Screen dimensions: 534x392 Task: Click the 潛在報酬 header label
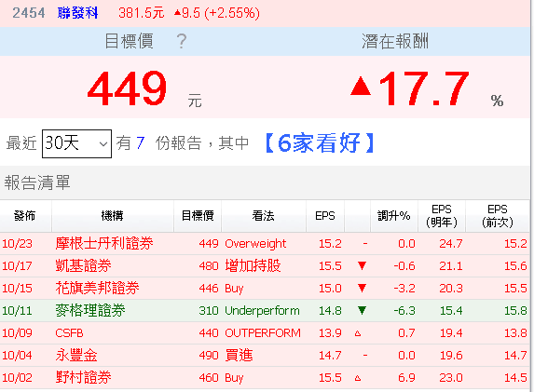[x=395, y=41]
